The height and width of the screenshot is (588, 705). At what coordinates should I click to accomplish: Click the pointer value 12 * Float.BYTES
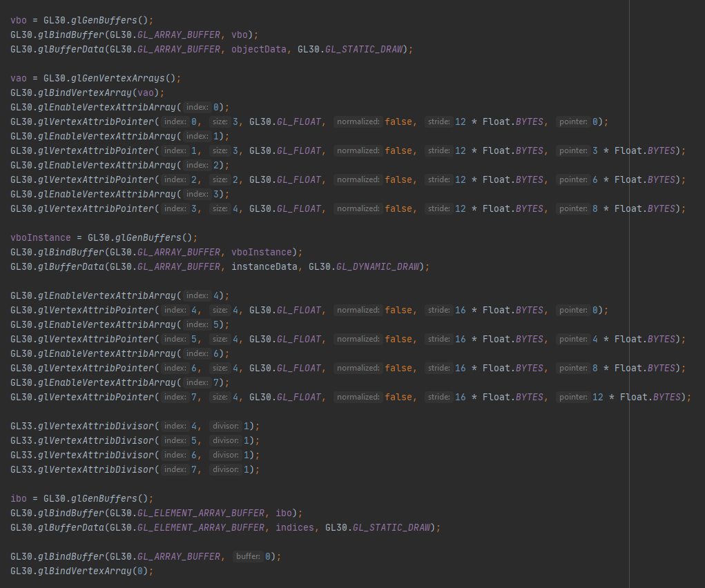636,397
